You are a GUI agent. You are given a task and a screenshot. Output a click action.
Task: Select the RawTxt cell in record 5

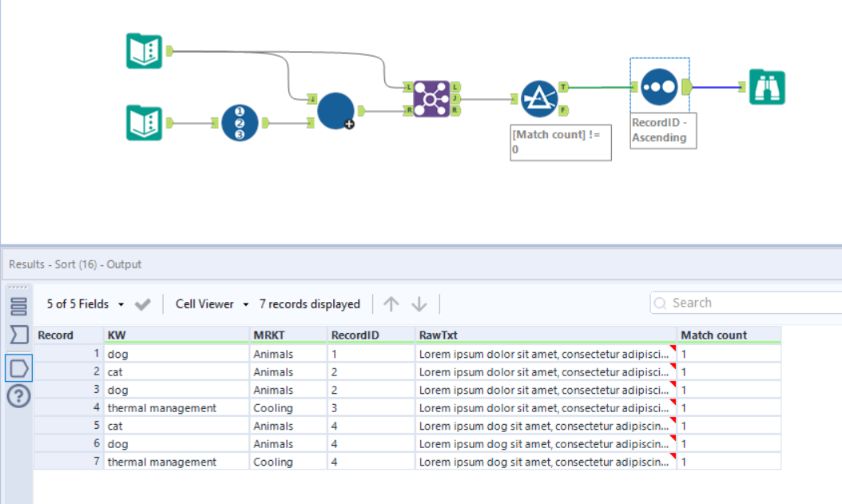click(543, 426)
